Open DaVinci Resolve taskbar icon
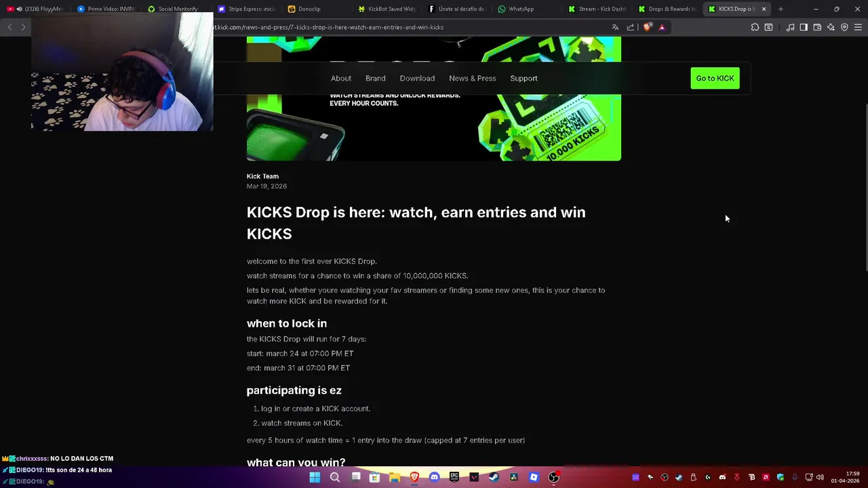Image resolution: width=868 pixels, height=488 pixels. click(x=514, y=477)
